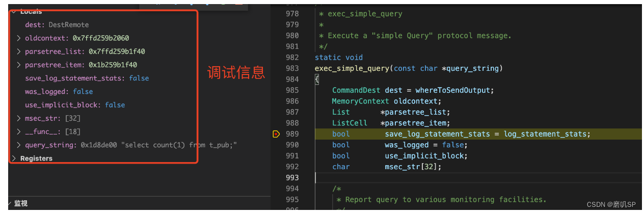Collapse the Locals section
Image resolution: width=644 pixels, height=213 pixels.
point(14,12)
